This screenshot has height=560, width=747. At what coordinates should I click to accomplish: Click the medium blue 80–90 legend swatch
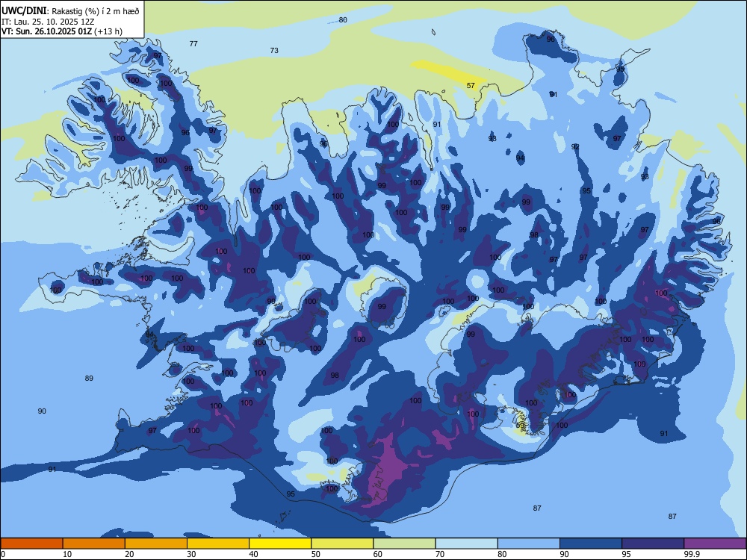(529, 544)
